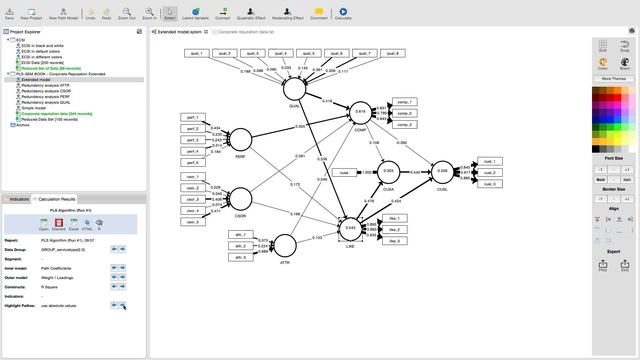The width and height of the screenshot is (640, 360).
Task: Switch Inner model to previous option
Action: 114,268
